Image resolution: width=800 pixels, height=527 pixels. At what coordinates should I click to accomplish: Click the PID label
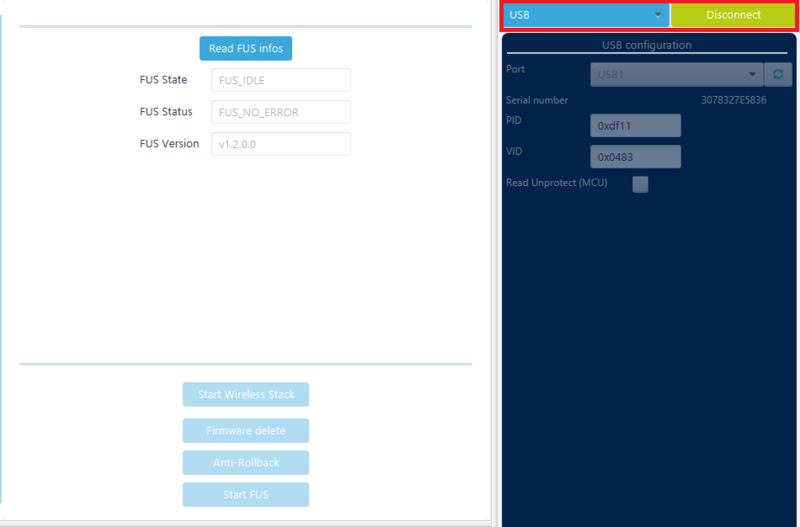[514, 120]
